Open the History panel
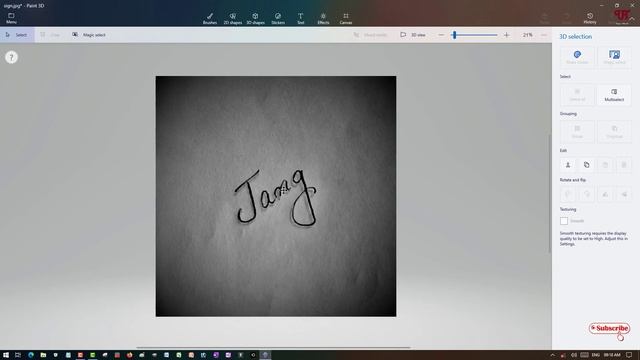Viewport: 640px width, 360px height. tap(590, 18)
